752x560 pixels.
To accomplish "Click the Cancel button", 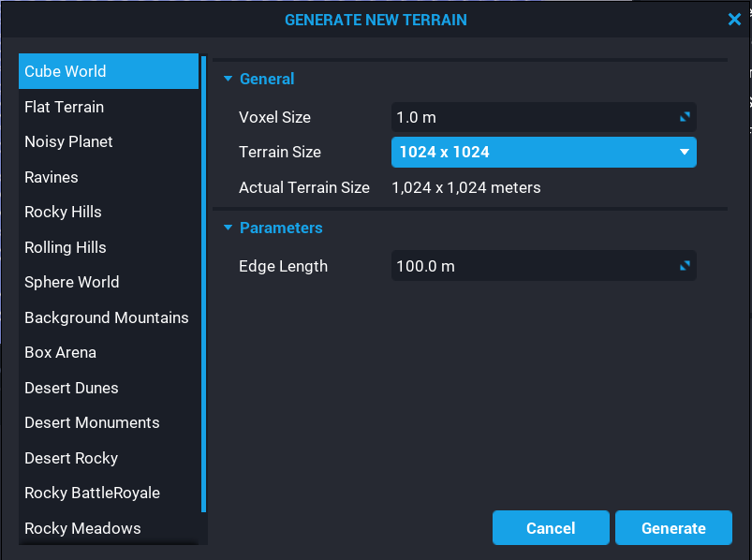I will [x=551, y=527].
